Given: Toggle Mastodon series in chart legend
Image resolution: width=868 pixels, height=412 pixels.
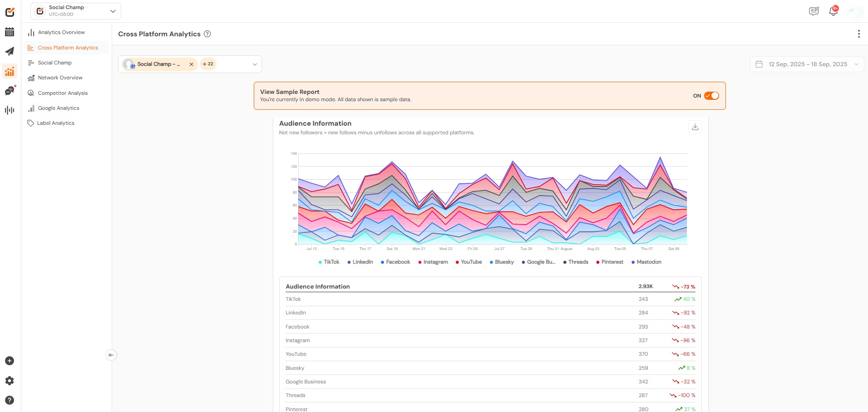Looking at the screenshot, I should tap(646, 262).
